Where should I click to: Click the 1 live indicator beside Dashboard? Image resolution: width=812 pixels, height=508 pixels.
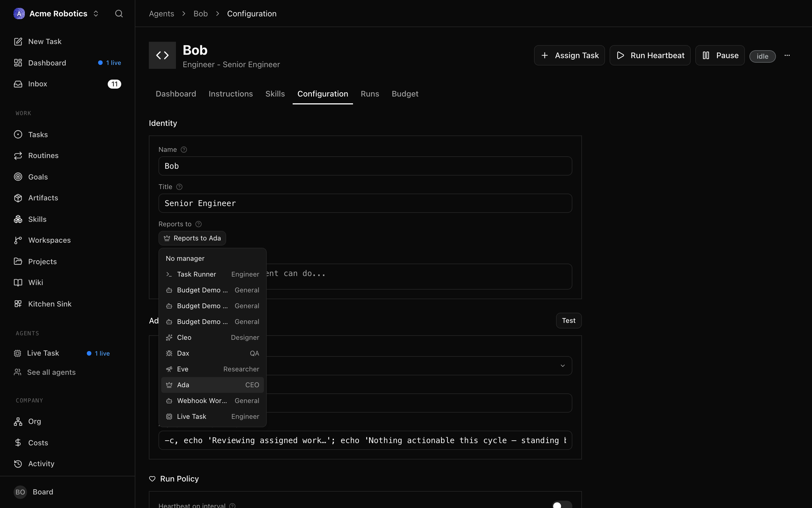pos(109,63)
